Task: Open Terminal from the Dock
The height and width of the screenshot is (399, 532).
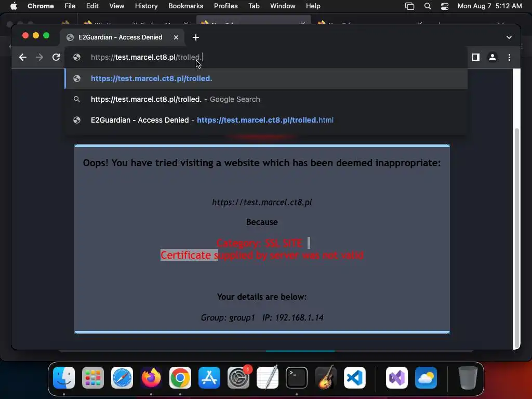Action: [297, 378]
